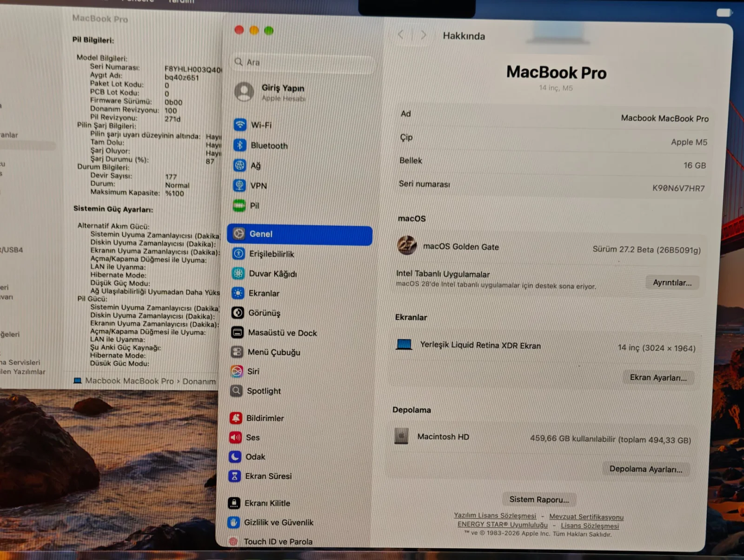Go forward with the right chevron
Screen dimensions: 744x560
[423, 35]
